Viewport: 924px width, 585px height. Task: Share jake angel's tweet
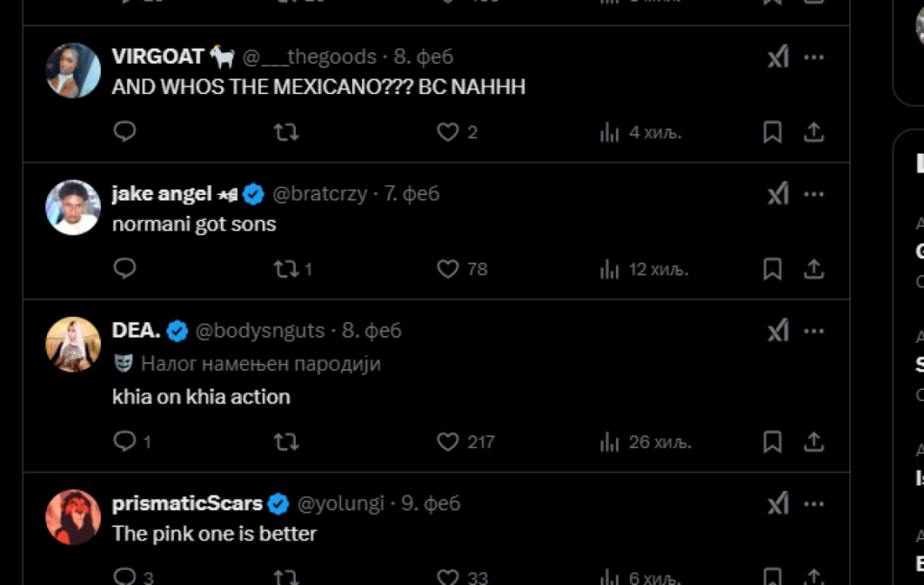pyautogui.click(x=813, y=269)
